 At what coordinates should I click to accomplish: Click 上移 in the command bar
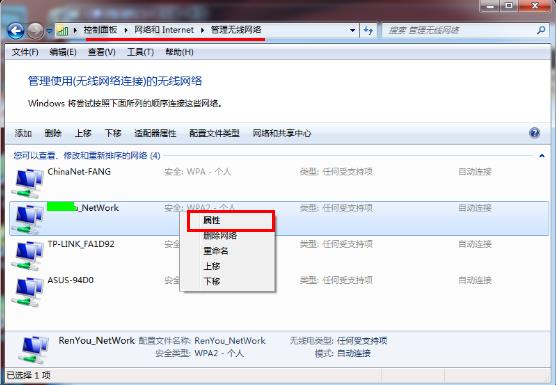[83, 134]
